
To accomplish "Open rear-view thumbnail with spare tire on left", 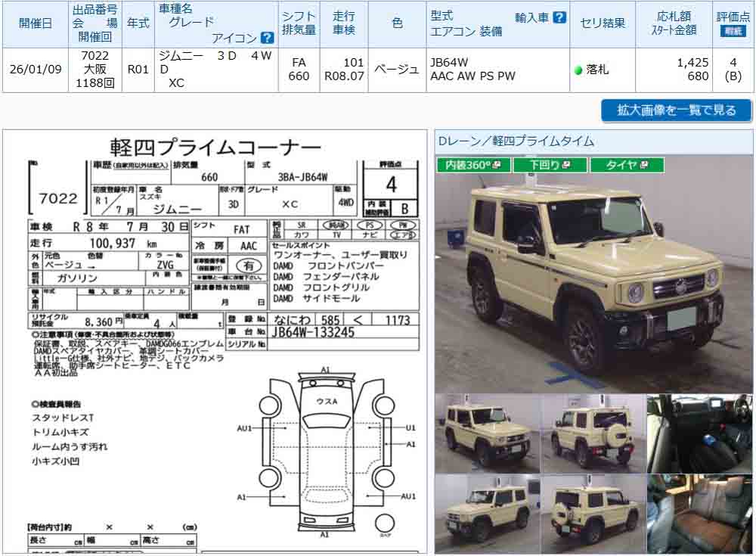I will [x=593, y=514].
